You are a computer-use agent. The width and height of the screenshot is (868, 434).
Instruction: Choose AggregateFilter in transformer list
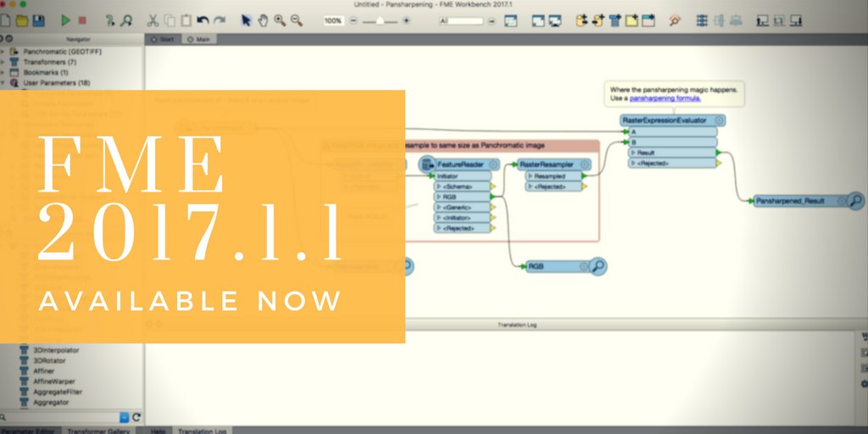point(58,392)
